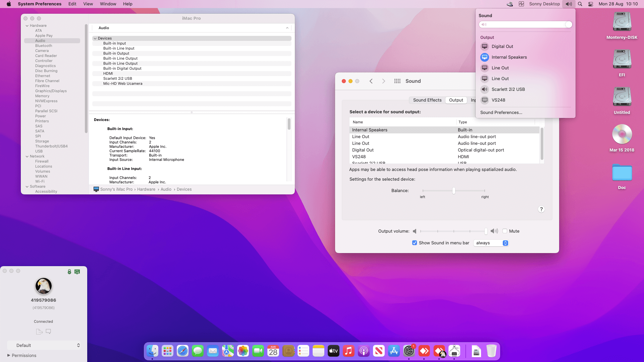
Task: Switch to the Sound Effects tab
Action: [427, 100]
